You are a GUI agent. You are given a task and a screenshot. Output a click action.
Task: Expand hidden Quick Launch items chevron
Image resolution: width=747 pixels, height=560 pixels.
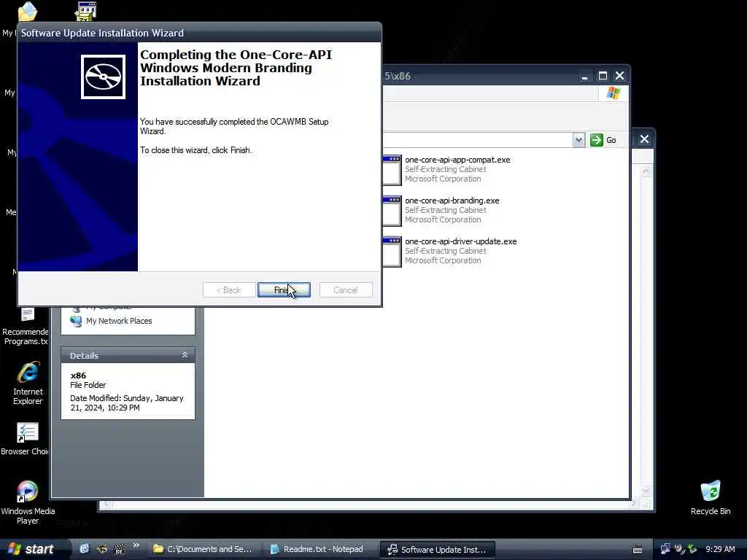(x=136, y=545)
